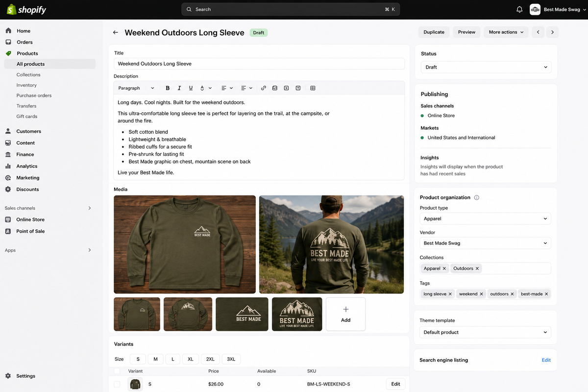Remove the Apparel collection tag
The image size is (588, 392).
pos(444,269)
